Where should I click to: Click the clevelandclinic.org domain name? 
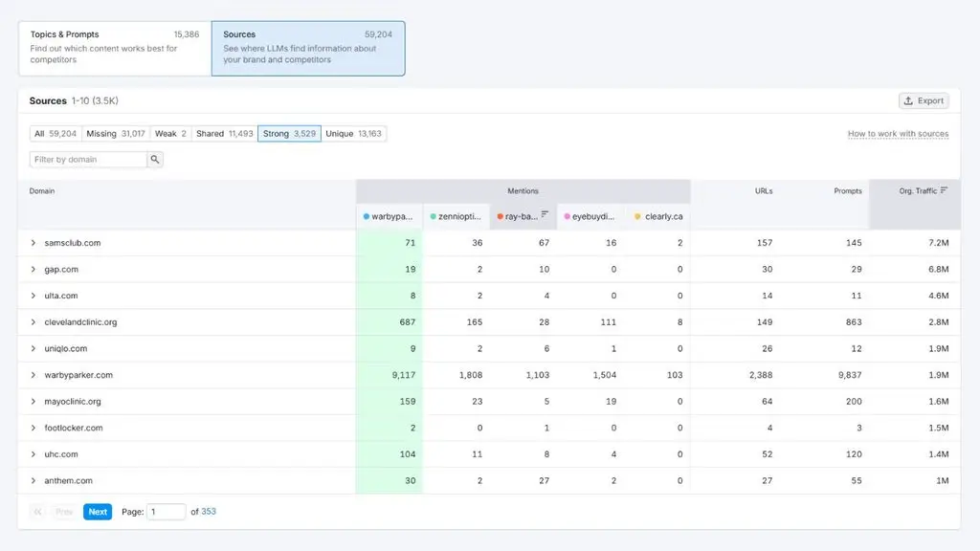click(80, 322)
